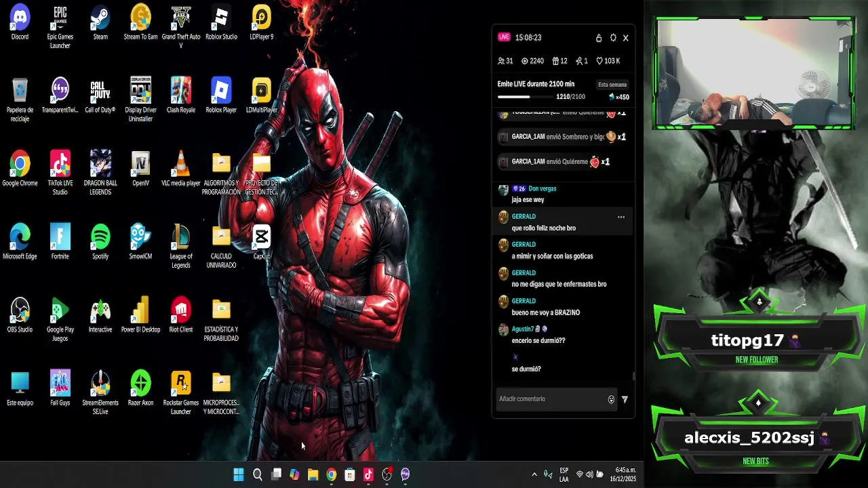Open the Steam desktop icon
Viewport: 868px width, 488px height.
(100, 23)
